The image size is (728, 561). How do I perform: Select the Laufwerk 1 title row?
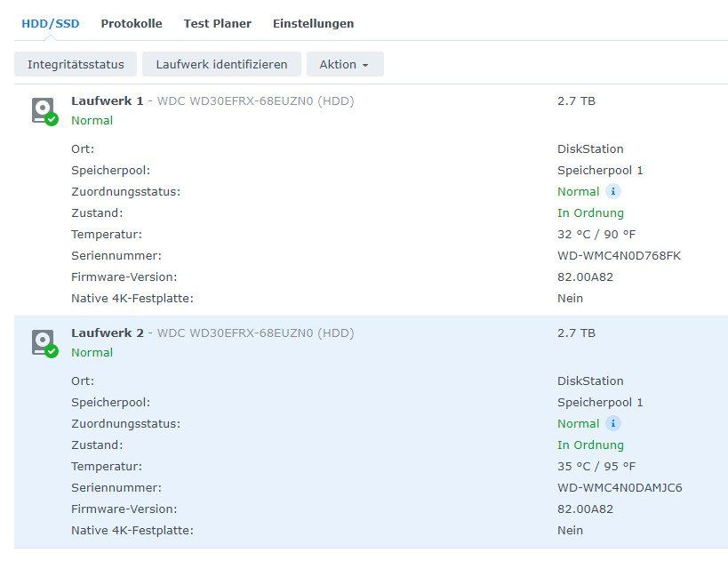tap(212, 100)
